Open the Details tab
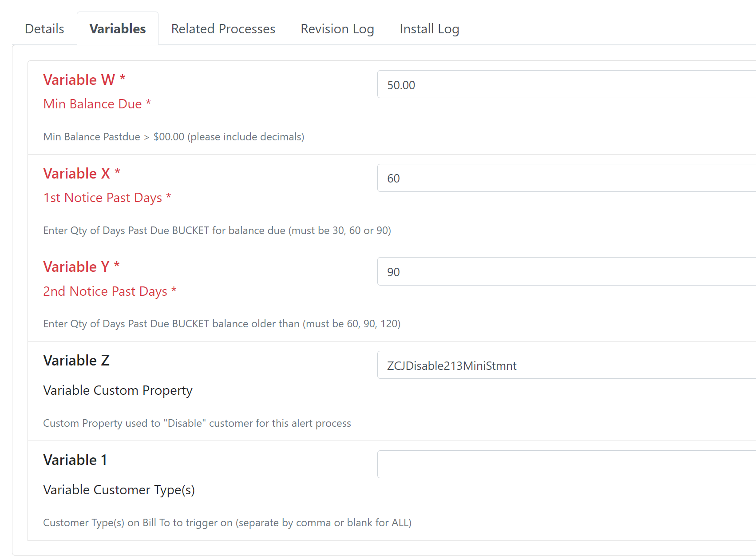 tap(44, 29)
